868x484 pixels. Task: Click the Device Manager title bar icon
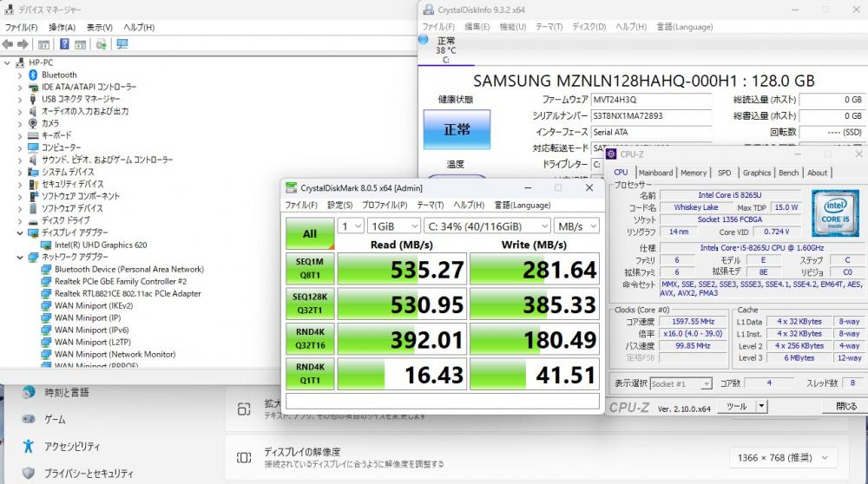click(10, 10)
